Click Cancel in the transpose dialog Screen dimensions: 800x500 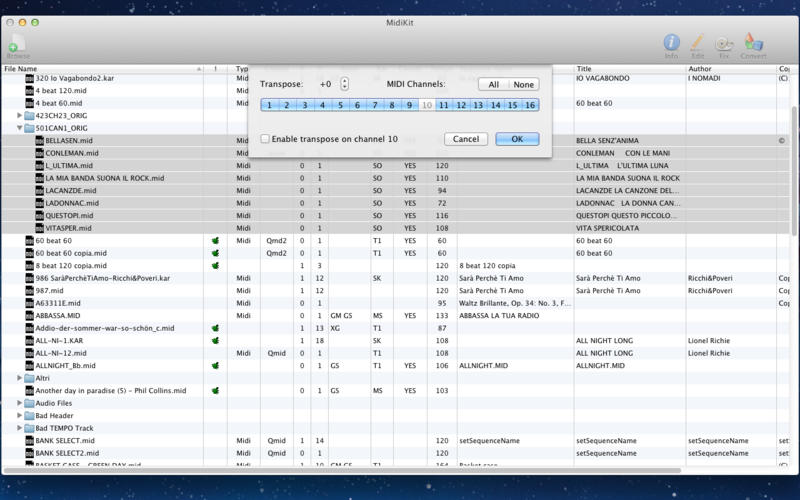click(x=465, y=139)
